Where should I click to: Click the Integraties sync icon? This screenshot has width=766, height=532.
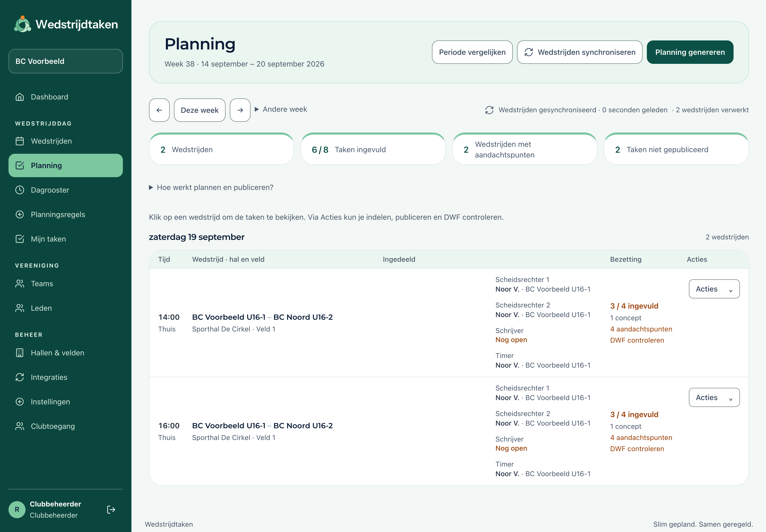[20, 377]
